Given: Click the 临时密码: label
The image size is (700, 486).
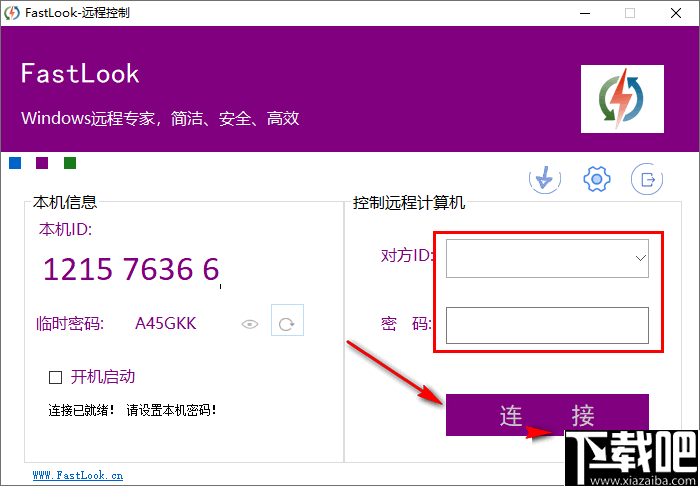Looking at the screenshot, I should click(x=70, y=324).
